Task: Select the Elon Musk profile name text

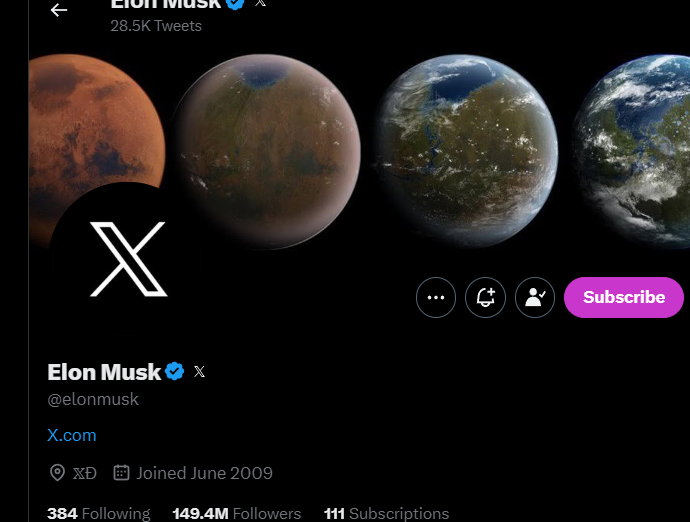Action: 104,372
